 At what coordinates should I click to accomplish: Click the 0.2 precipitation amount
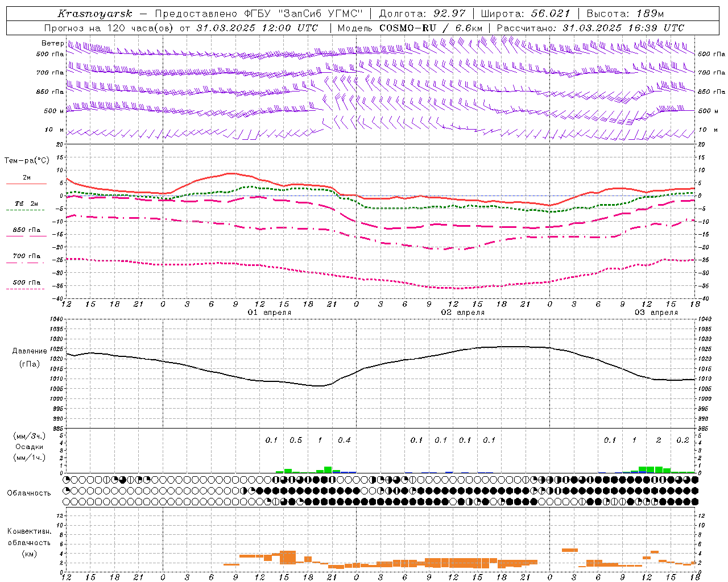[682, 440]
